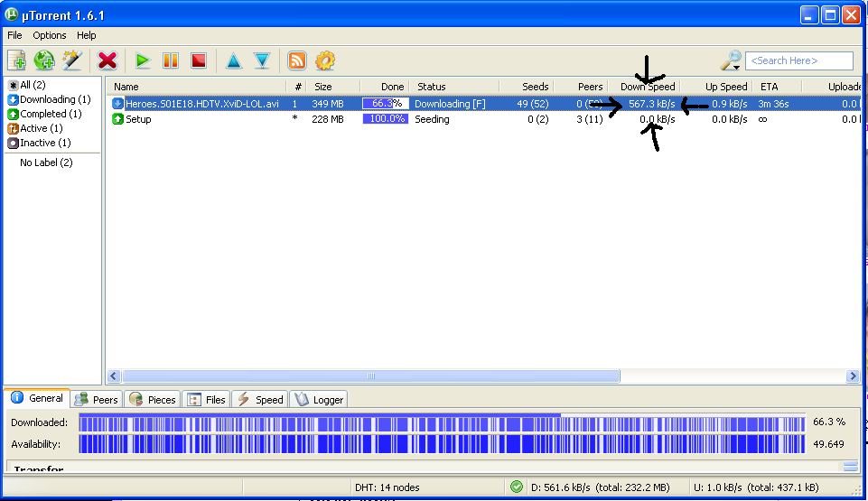Click the Create New Torrent wand icon
Image resolution: width=868 pixels, height=501 pixels.
point(72,60)
